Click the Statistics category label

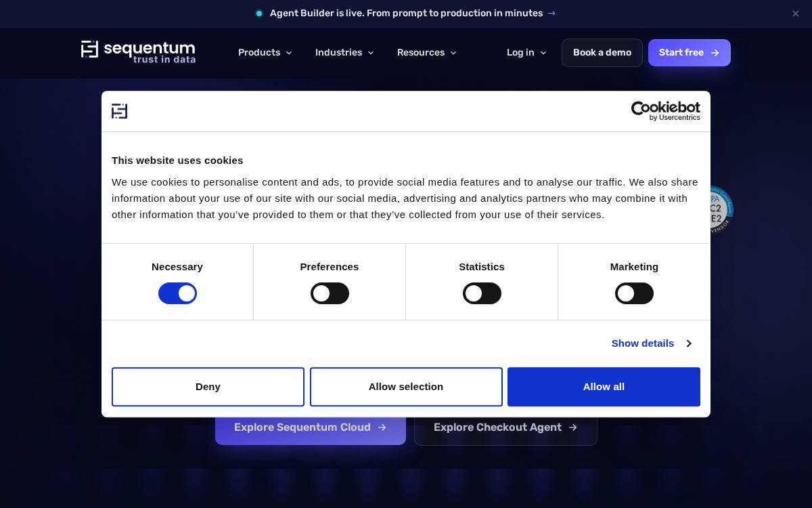[482, 267]
